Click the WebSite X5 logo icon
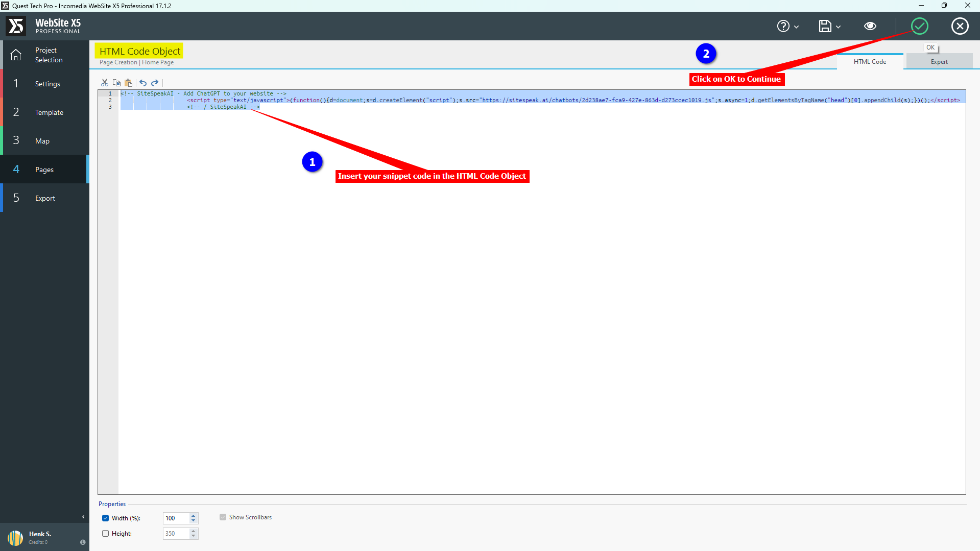Viewport: 980px width, 551px height. pyautogui.click(x=16, y=26)
